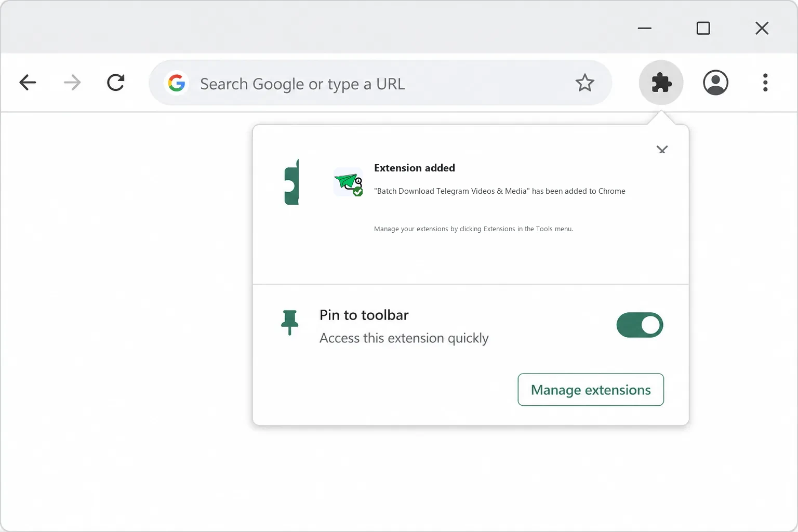
Task: Dismiss the Extension added popup
Action: pos(662,150)
